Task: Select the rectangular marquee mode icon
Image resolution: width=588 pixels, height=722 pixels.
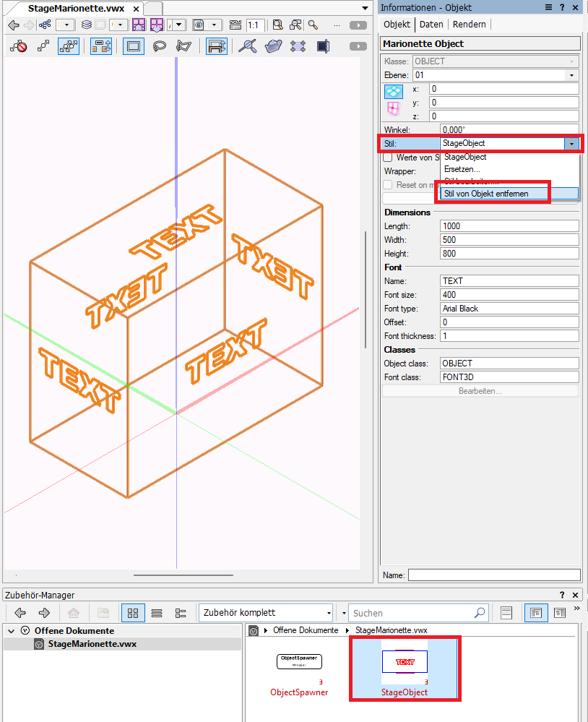Action: click(x=134, y=46)
